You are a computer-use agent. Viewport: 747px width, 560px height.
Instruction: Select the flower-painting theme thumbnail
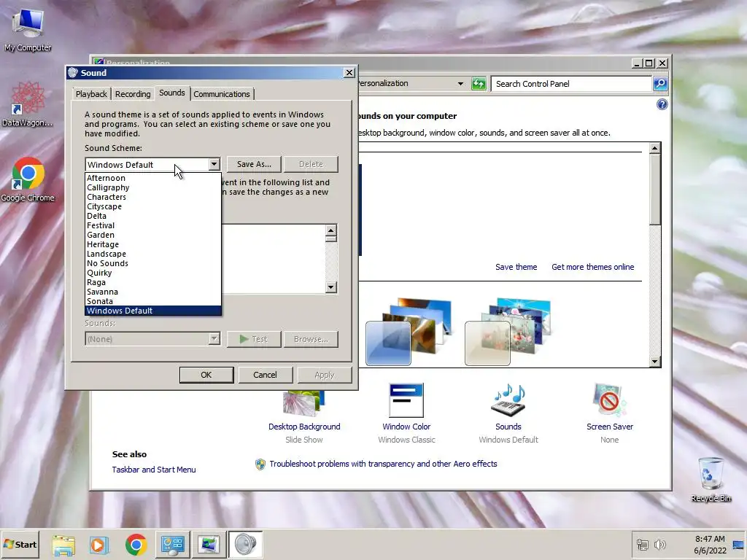pyautogui.click(x=508, y=332)
